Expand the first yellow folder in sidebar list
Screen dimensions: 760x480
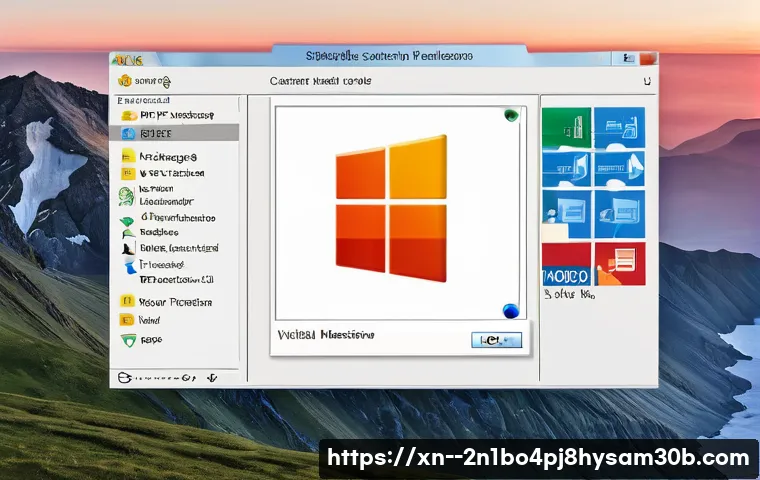(127, 157)
